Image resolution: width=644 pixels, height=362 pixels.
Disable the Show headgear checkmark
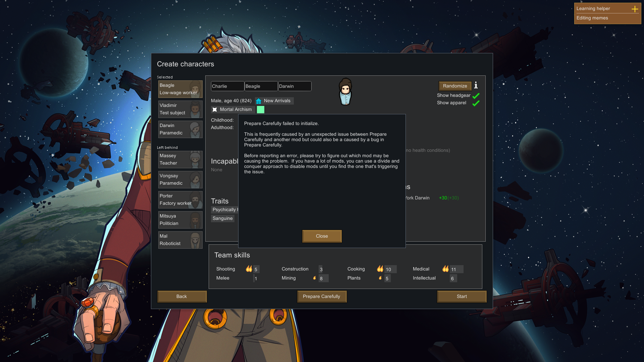(476, 96)
